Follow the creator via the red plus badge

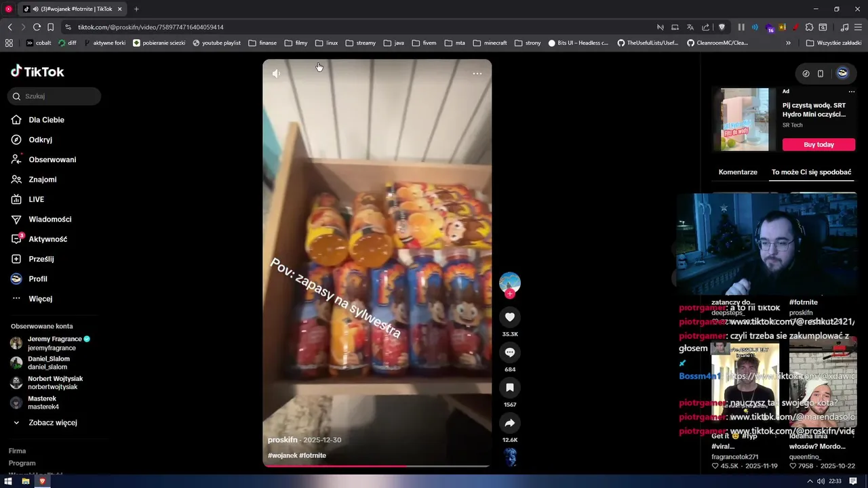click(x=510, y=293)
